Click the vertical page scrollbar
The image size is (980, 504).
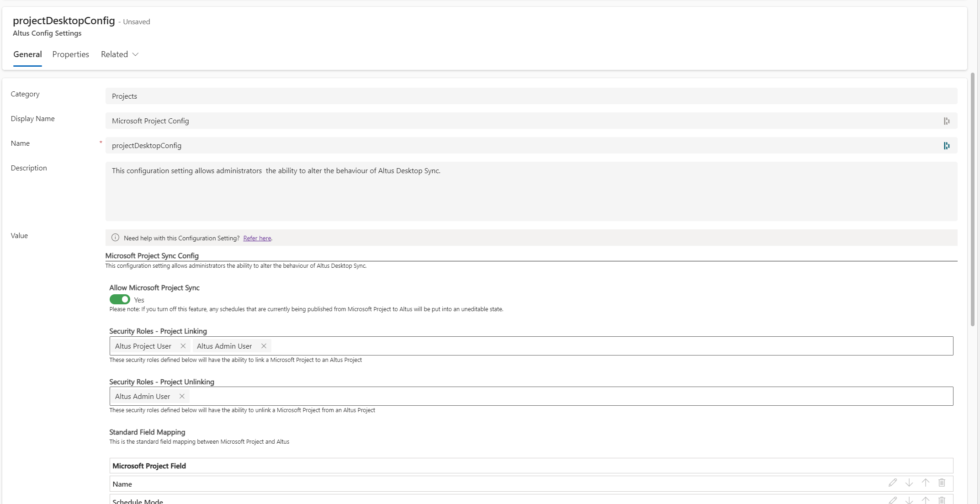[973, 199]
